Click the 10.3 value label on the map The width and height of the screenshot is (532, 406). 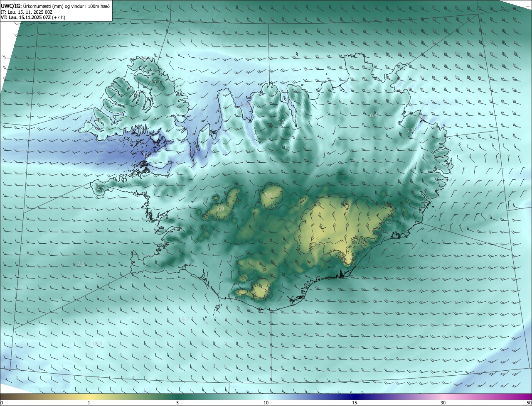point(97,343)
